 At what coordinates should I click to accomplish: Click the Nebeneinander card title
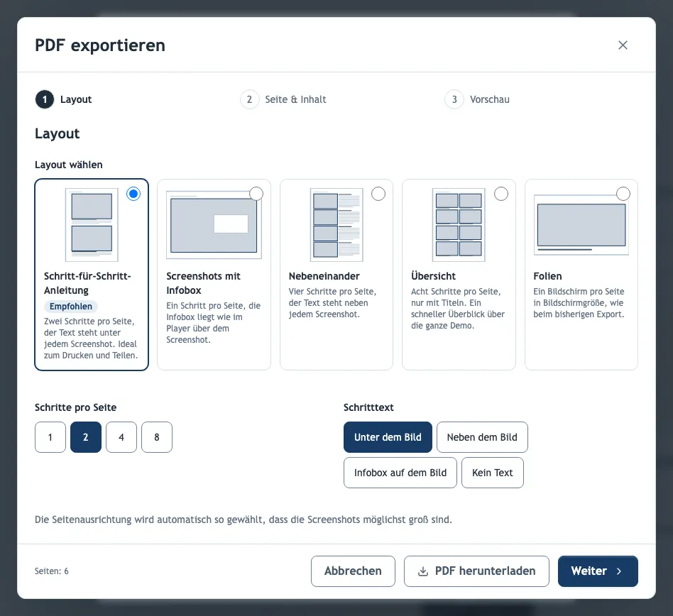pos(324,276)
